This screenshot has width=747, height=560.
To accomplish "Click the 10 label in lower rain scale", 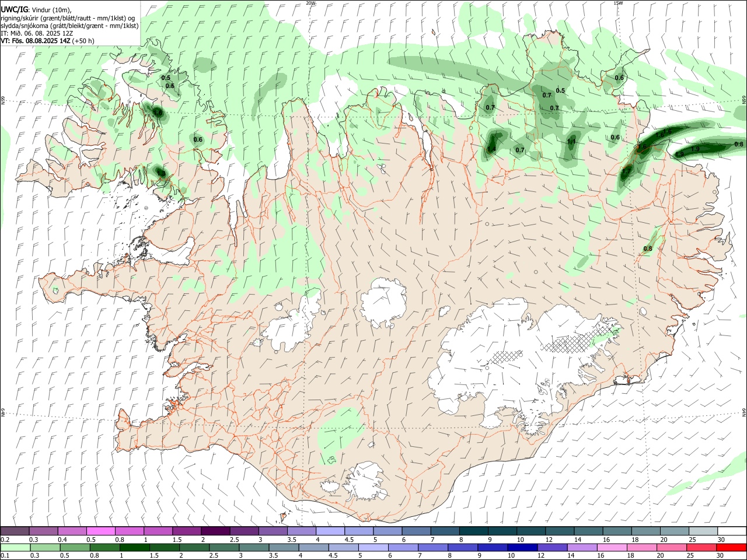I will click(x=511, y=555).
